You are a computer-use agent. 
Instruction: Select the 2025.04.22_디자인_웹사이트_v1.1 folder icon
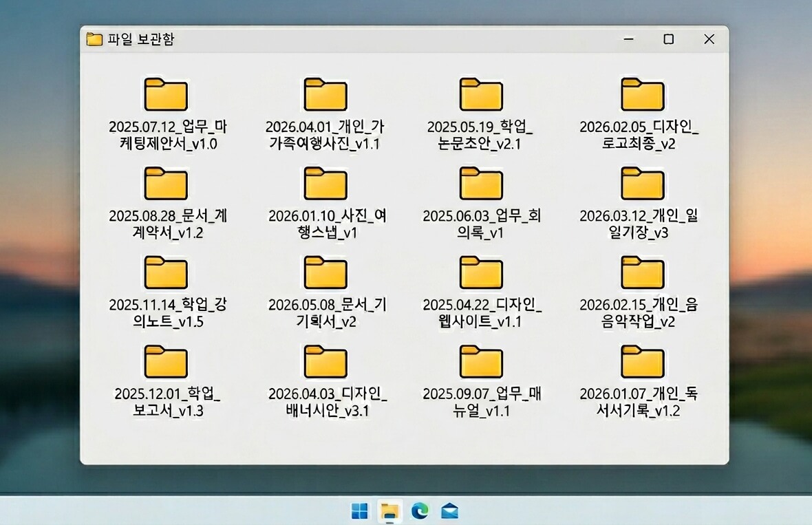point(481,272)
